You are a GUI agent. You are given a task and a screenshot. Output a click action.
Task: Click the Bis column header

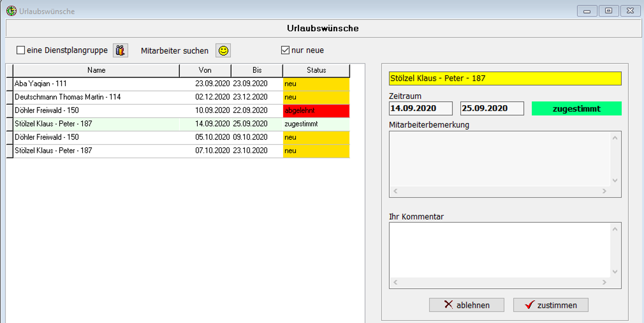pos(257,71)
